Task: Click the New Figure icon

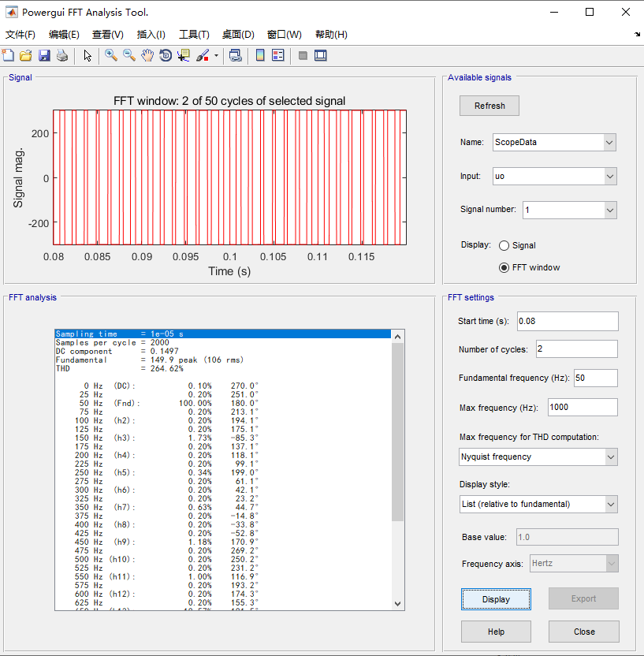Action: click(9, 55)
